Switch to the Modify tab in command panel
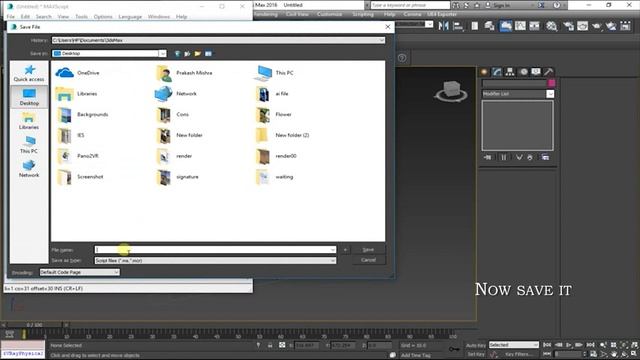Image resolution: width=640 pixels, height=360 pixels. coord(497,72)
